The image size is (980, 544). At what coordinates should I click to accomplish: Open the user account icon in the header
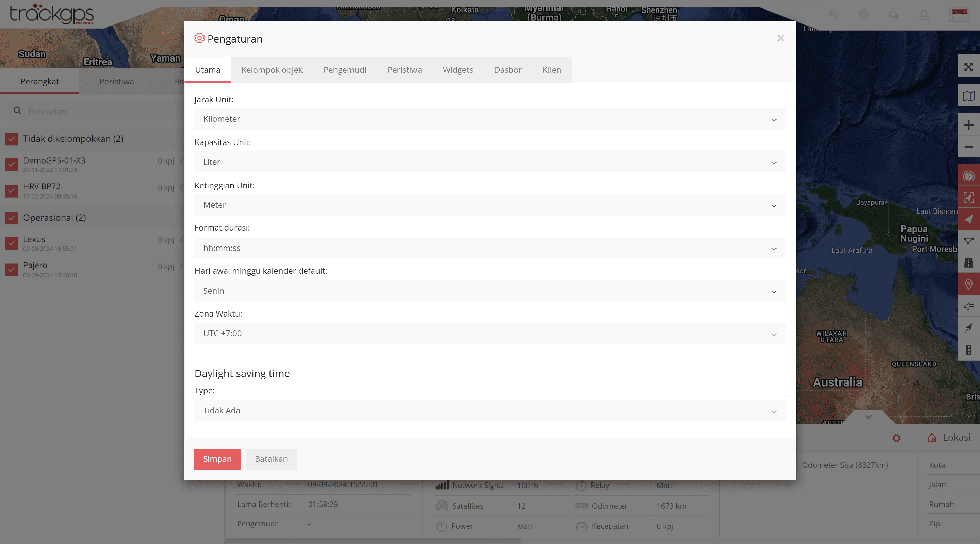click(924, 15)
